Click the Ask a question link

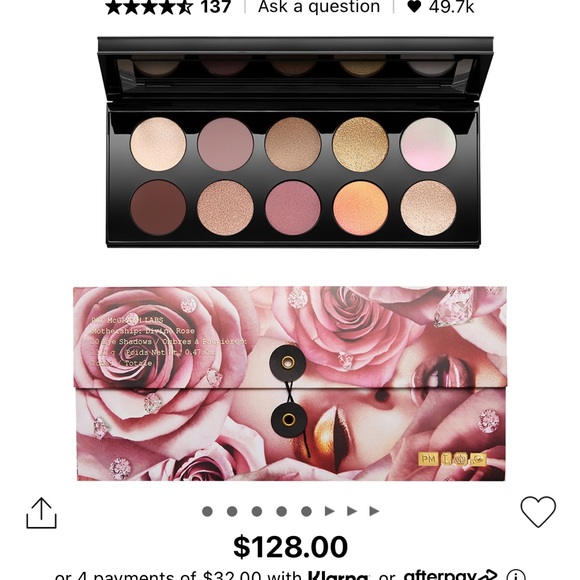(x=319, y=6)
